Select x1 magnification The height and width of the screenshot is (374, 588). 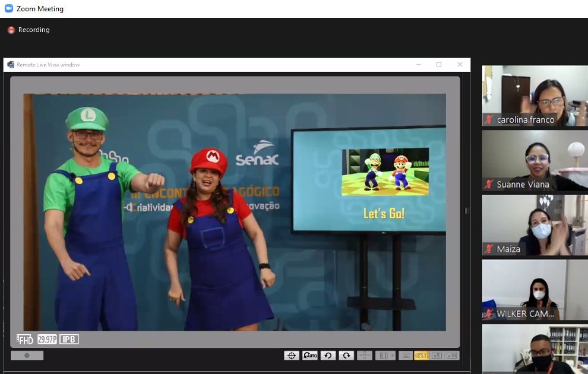pos(421,355)
